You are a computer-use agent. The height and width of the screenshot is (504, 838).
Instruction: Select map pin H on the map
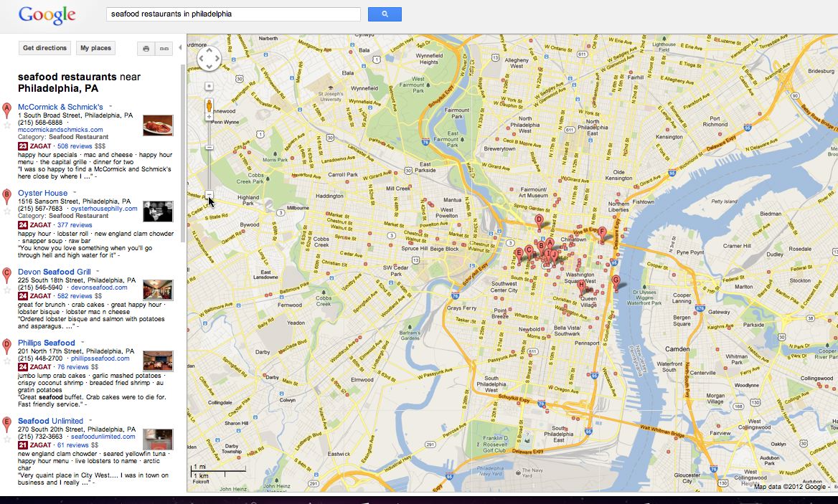(x=581, y=287)
